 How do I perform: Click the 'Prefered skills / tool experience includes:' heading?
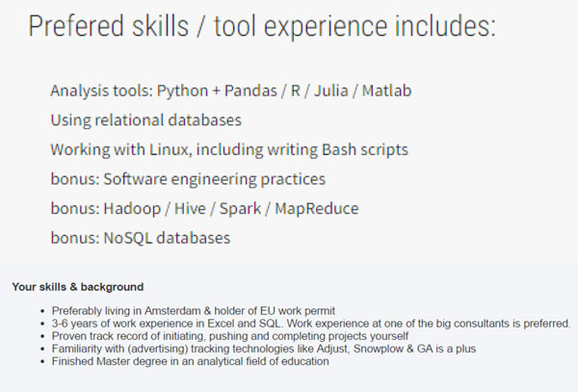[262, 27]
